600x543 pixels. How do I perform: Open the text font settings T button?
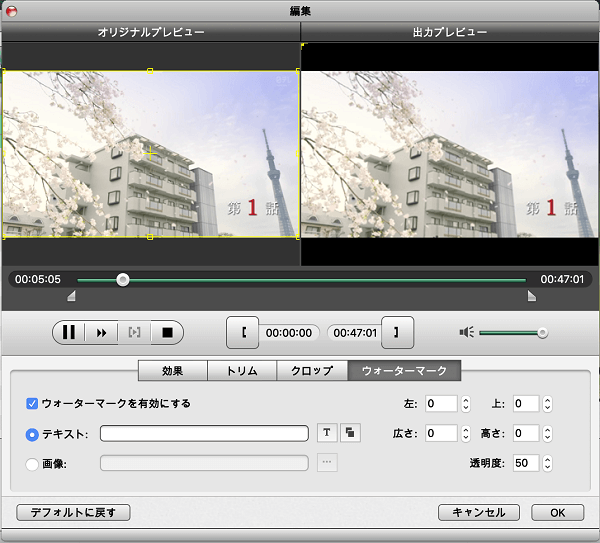click(327, 433)
